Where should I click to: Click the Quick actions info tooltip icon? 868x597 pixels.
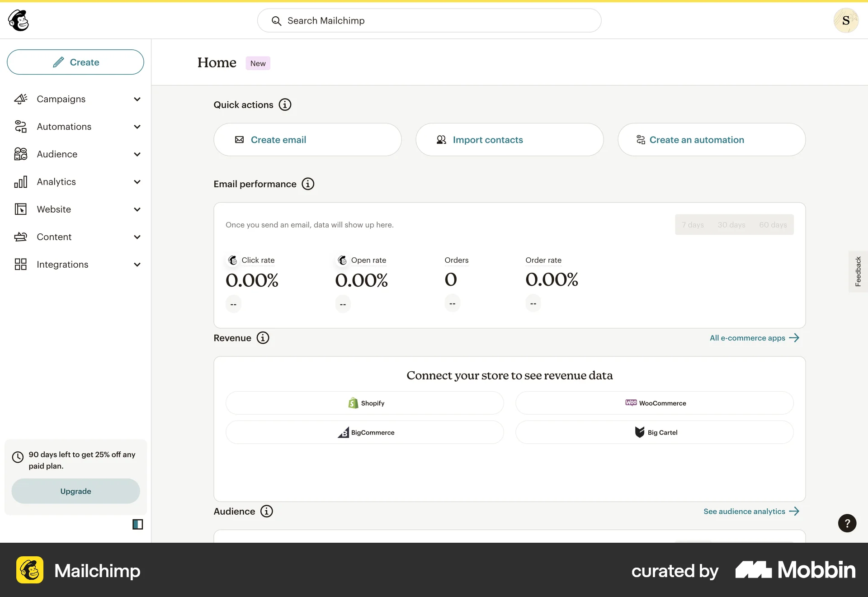click(x=285, y=104)
